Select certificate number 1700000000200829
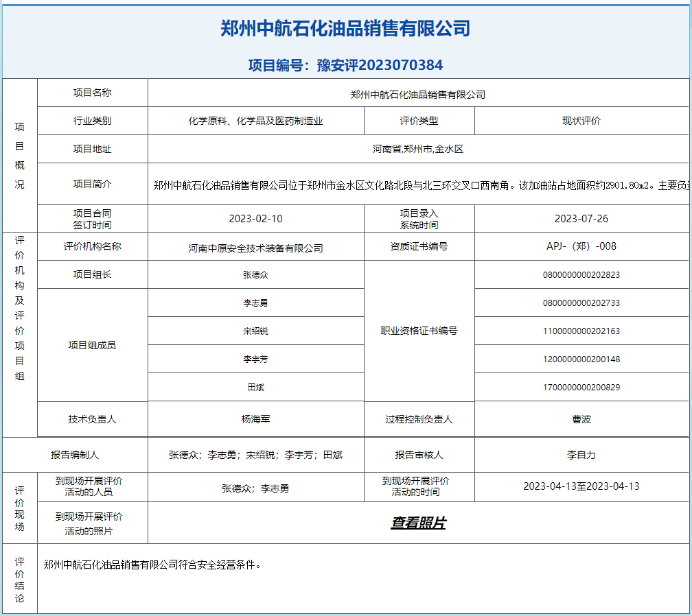 [x=581, y=388]
